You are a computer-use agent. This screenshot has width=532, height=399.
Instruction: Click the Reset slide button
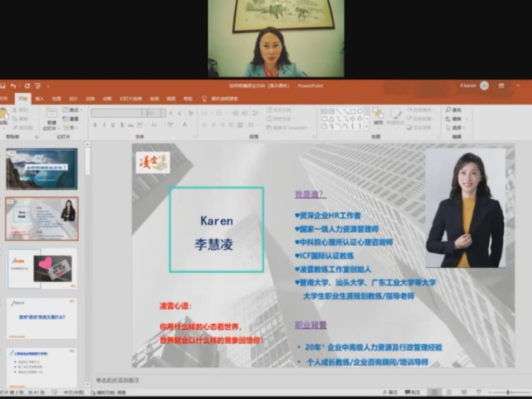73,118
